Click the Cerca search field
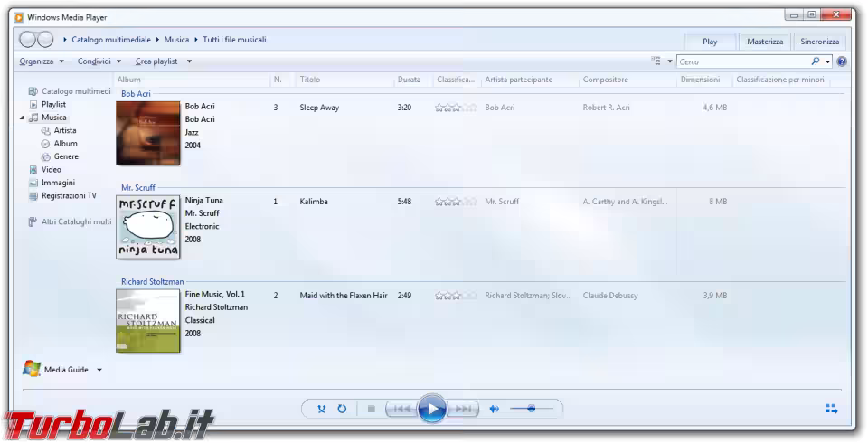Screen dimensions: 868x443 click(741, 61)
